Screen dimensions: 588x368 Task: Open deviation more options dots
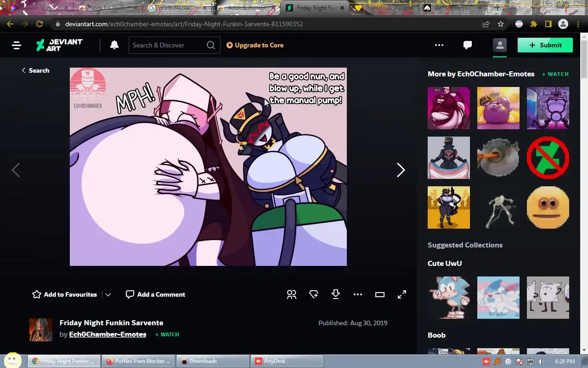click(x=358, y=294)
